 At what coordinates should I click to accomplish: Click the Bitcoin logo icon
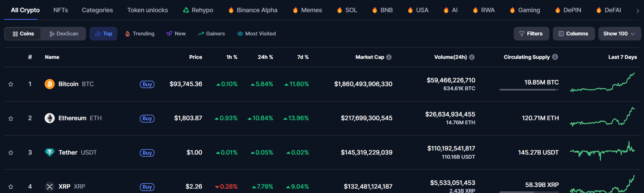[x=50, y=84]
